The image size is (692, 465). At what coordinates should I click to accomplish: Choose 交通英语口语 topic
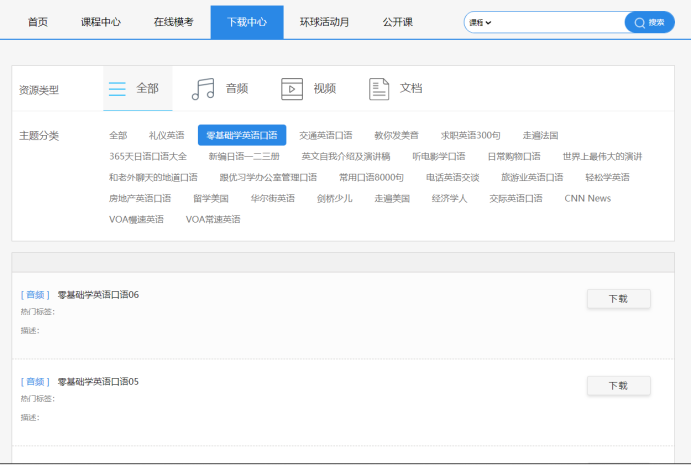point(326,135)
